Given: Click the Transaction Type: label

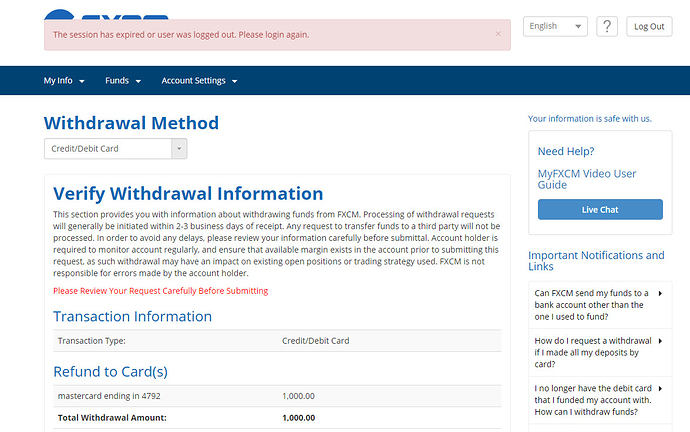Looking at the screenshot, I should [x=92, y=341].
